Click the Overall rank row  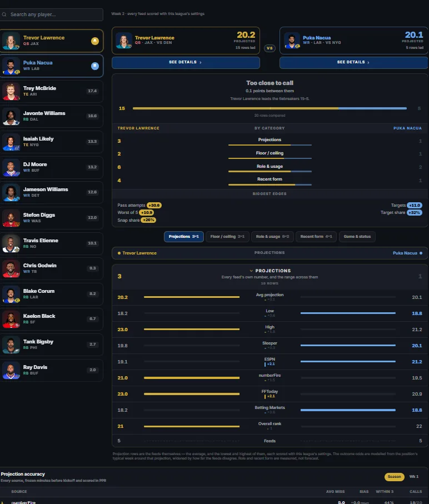[270, 426]
